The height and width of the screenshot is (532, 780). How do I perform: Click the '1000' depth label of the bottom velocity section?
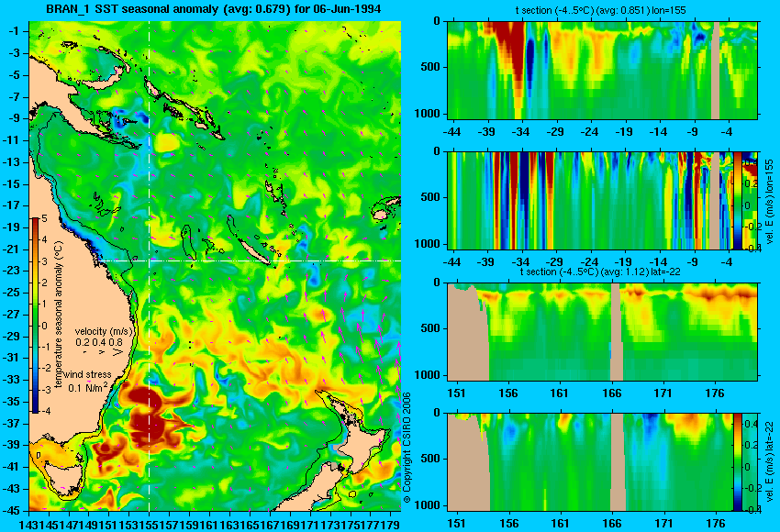pos(428,505)
